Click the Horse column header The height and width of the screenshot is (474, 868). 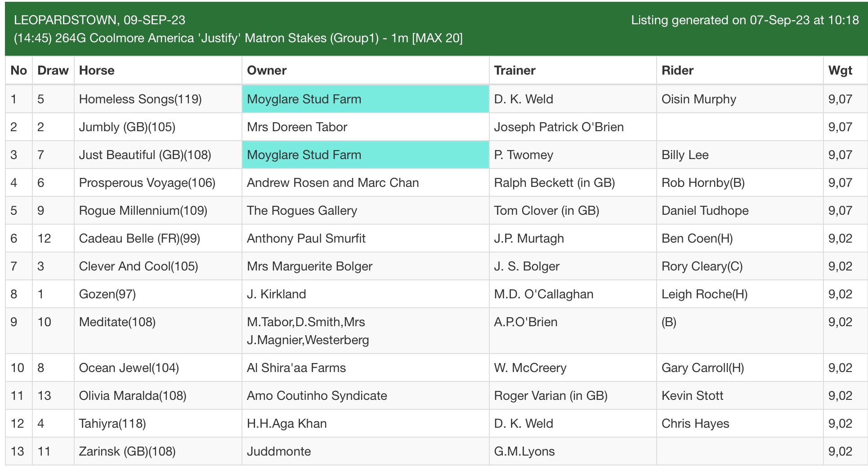(x=97, y=71)
